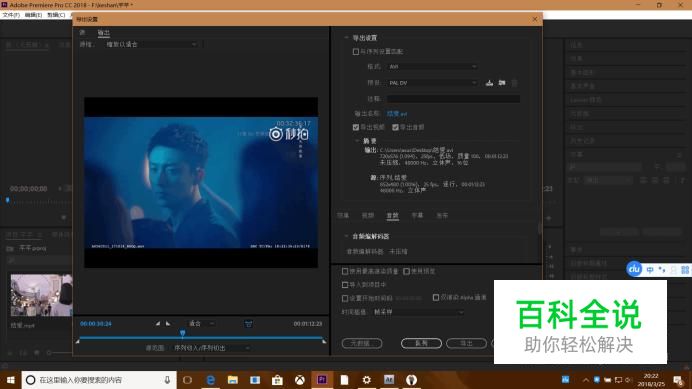Click the Metadata button

click(361, 343)
